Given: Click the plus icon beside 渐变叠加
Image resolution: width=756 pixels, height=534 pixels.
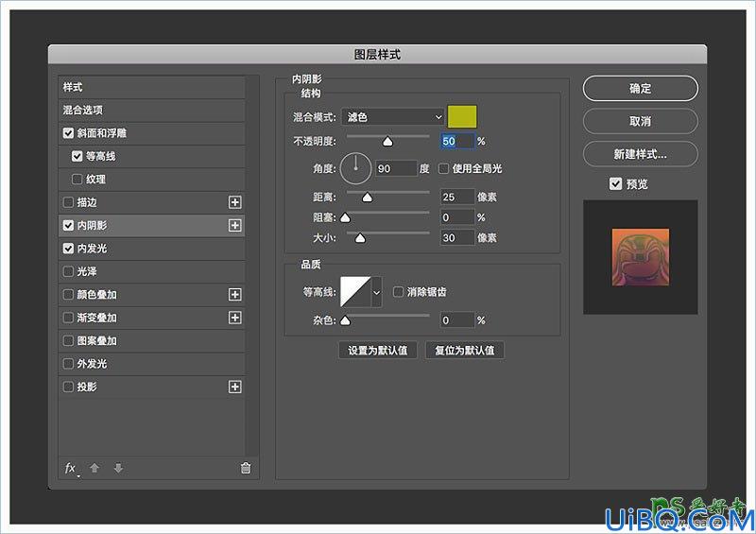Looking at the screenshot, I should point(234,318).
